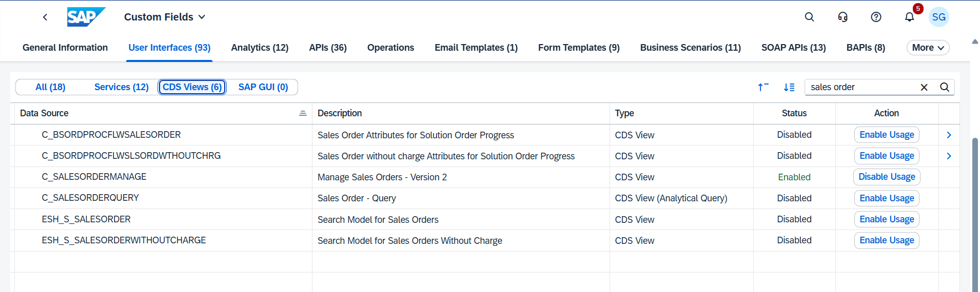The height and width of the screenshot is (292, 980).
Task: Click the back navigation arrow
Action: [45, 17]
